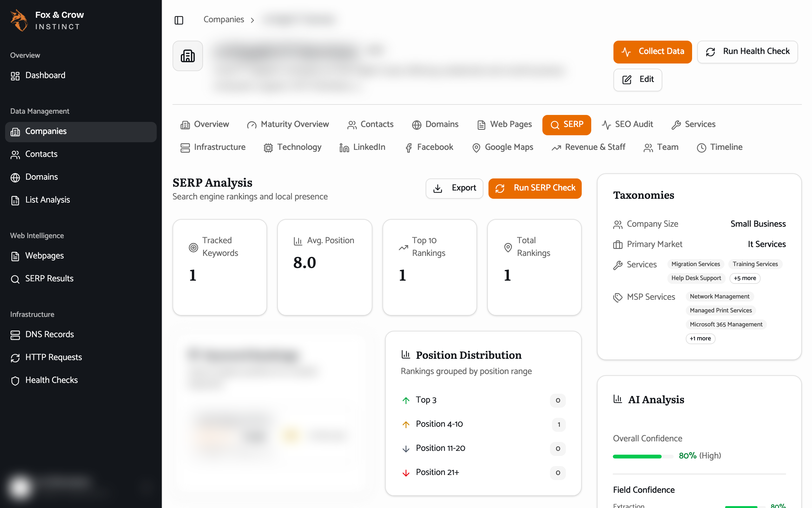Image resolution: width=812 pixels, height=508 pixels.
Task: Switch to the Technology tab
Action: click(x=292, y=148)
